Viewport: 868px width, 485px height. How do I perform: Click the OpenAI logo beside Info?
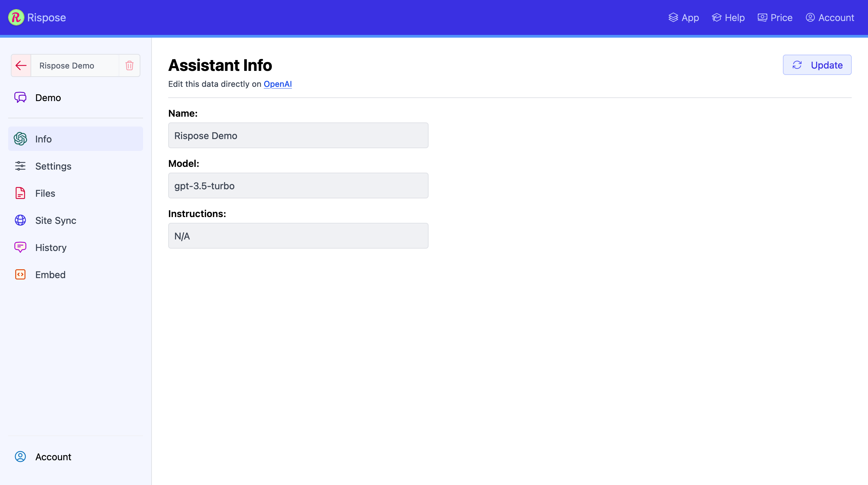click(x=20, y=139)
